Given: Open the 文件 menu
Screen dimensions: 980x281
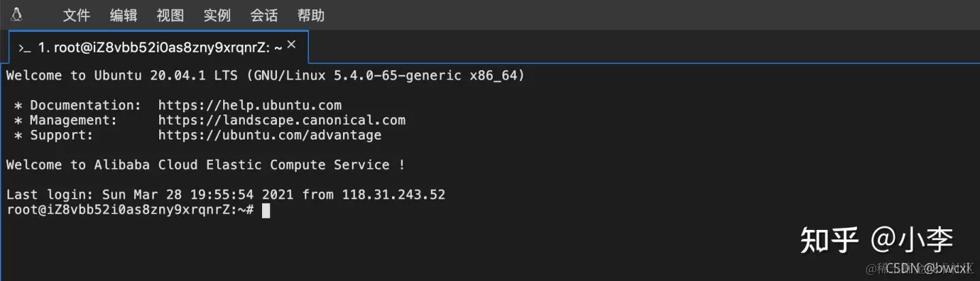Looking at the screenshot, I should (76, 15).
